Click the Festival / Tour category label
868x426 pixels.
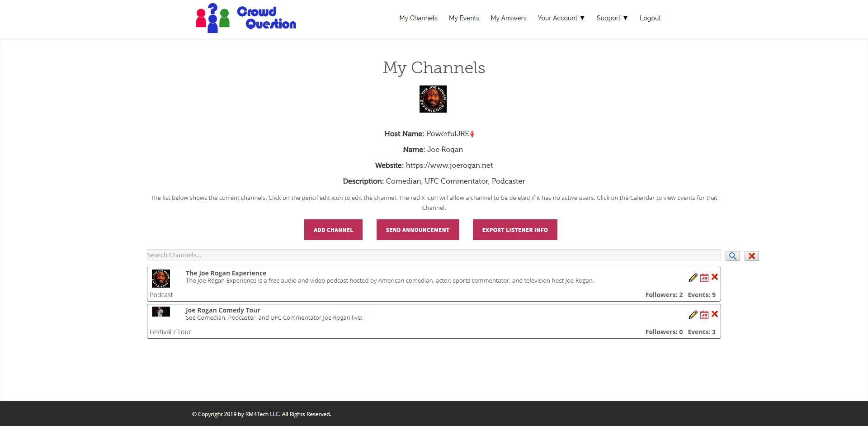(x=170, y=332)
